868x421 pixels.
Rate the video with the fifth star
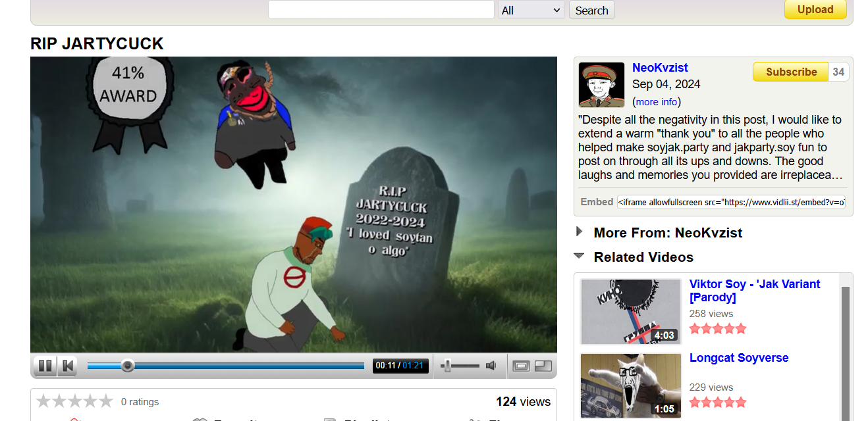coord(106,401)
